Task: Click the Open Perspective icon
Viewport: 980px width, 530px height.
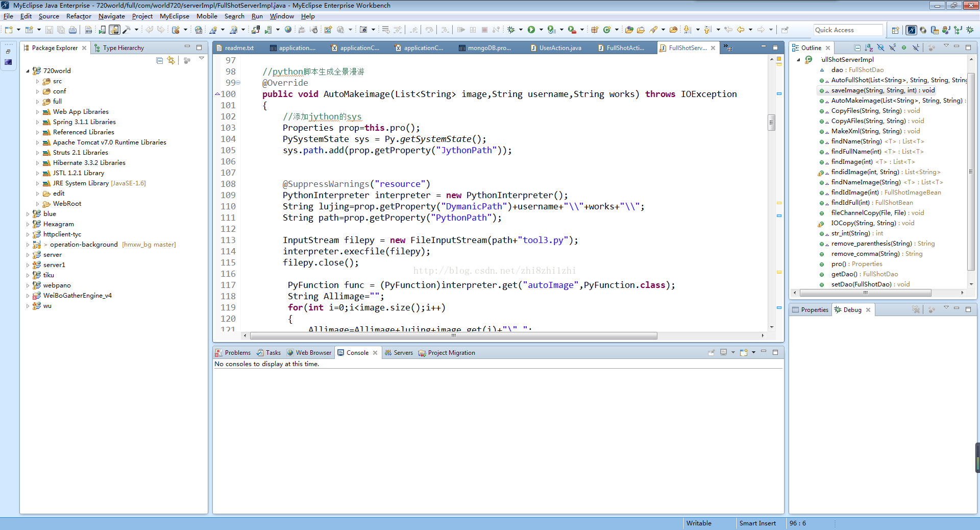Action: (x=895, y=30)
